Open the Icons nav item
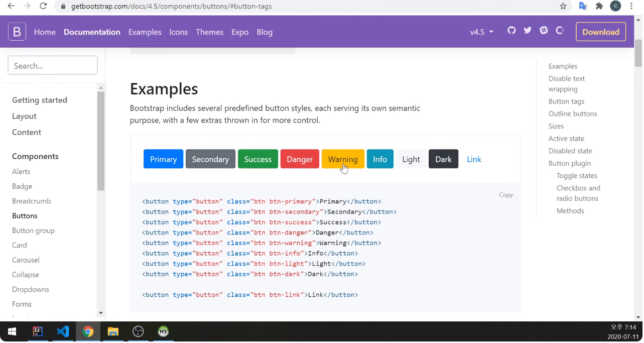This screenshot has height=343, width=644. (x=178, y=32)
